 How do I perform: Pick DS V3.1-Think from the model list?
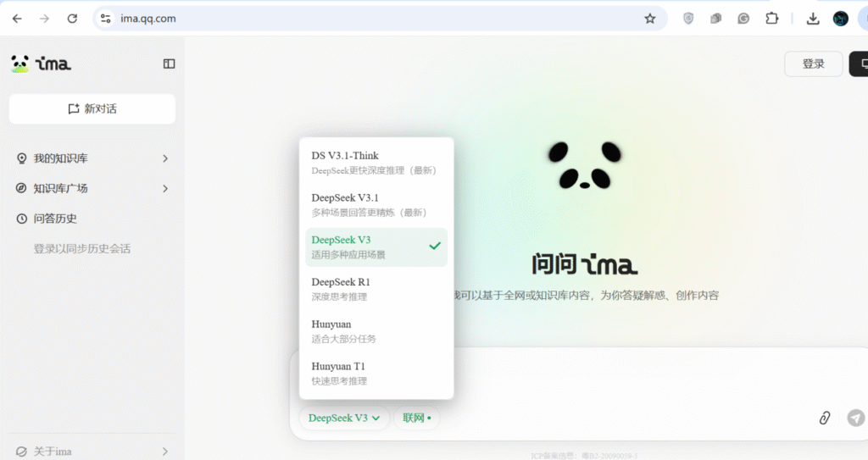376,162
